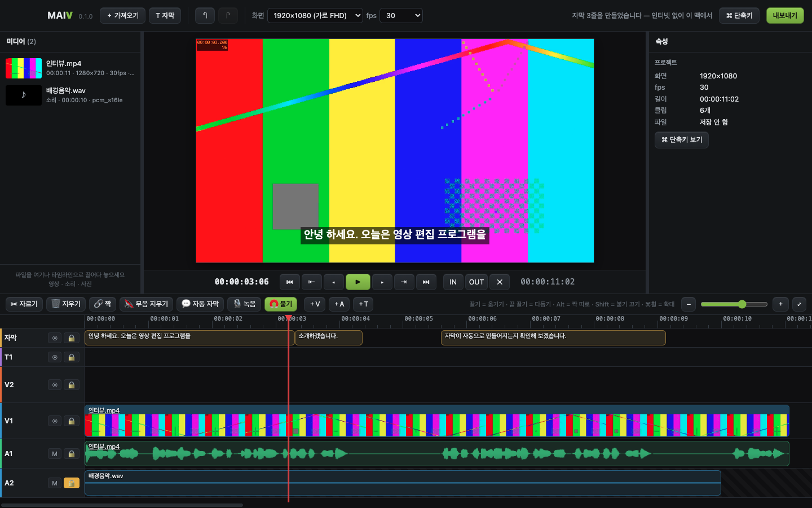Toggle visibility of the V2 track
812x508 pixels.
point(55,385)
